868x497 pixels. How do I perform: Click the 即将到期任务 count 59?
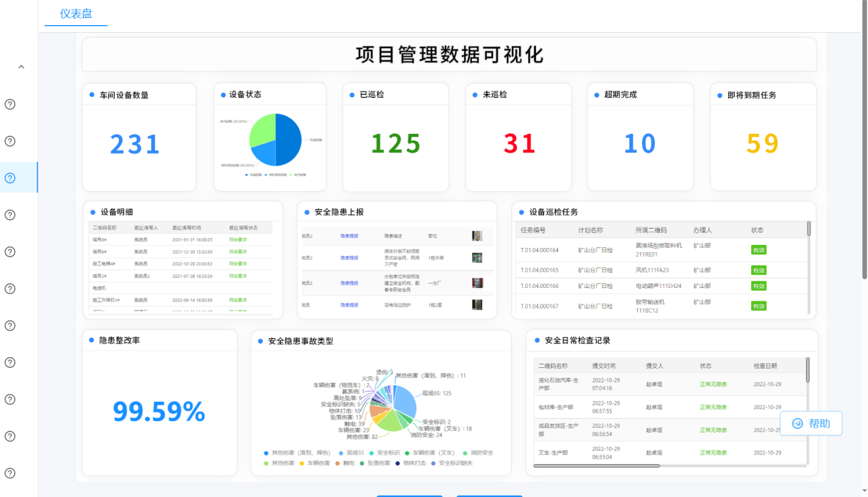pos(763,143)
